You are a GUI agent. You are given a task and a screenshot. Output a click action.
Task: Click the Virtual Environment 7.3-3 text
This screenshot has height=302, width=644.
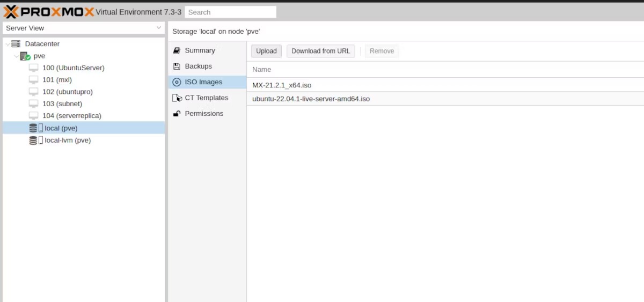[x=138, y=12]
